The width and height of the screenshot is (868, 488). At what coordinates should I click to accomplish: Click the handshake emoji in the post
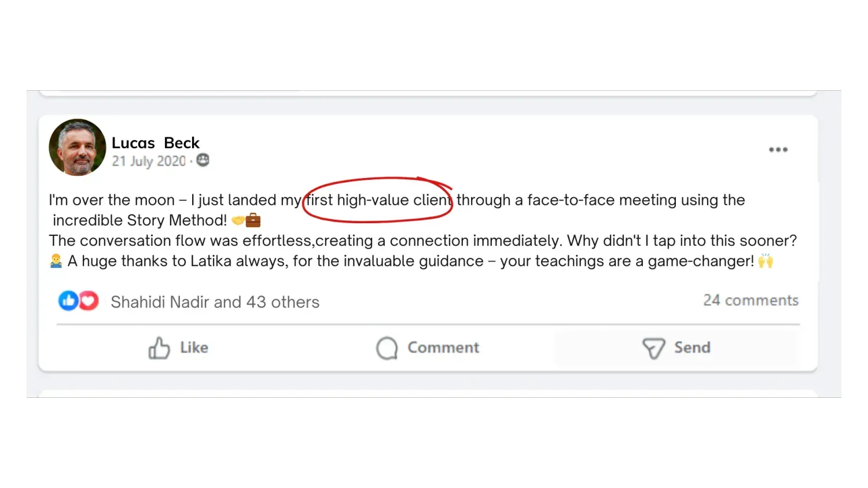tap(237, 220)
